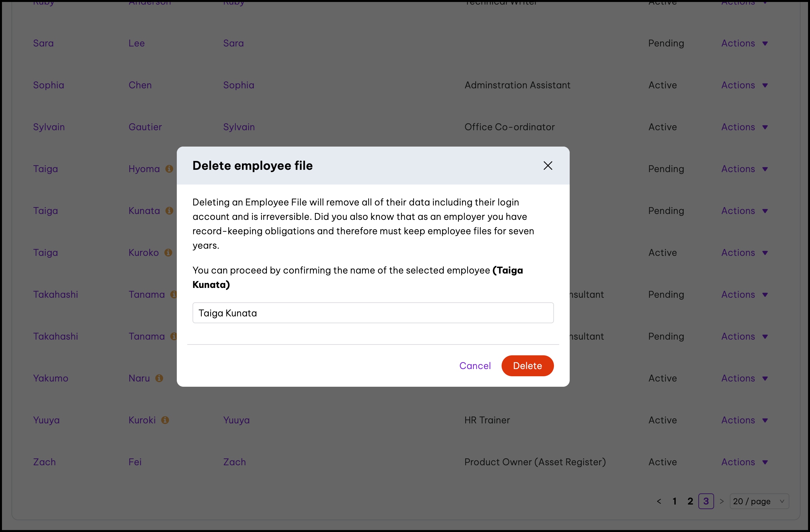The width and height of the screenshot is (810, 532).
Task: Click info icon next to Hyoma
Action: [169, 169]
